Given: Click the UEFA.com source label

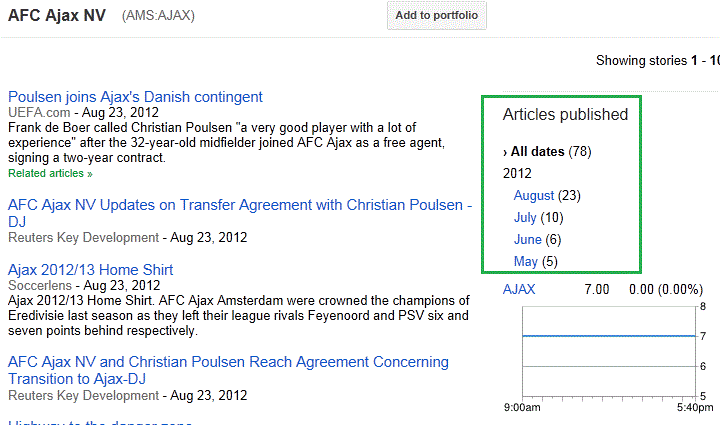Looking at the screenshot, I should [x=39, y=113].
